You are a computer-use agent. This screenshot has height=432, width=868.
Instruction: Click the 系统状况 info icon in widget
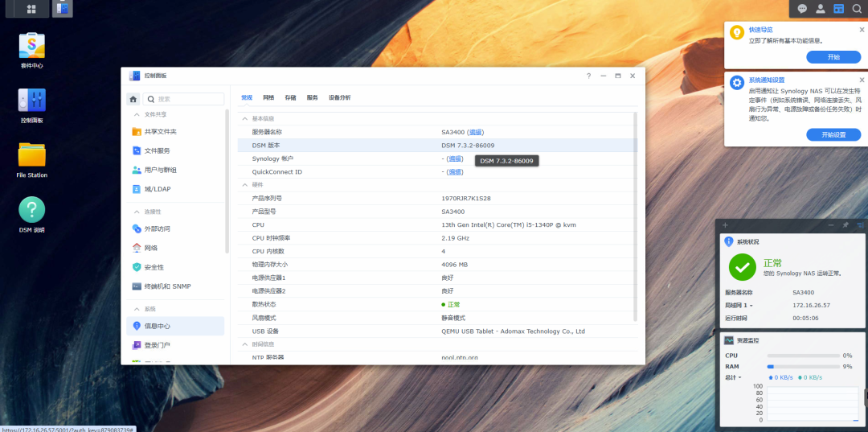729,241
